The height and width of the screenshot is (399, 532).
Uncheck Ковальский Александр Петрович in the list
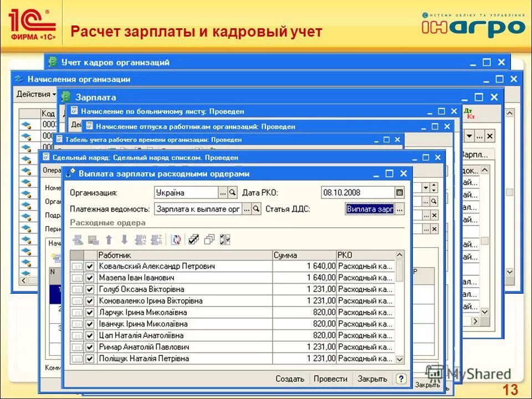tap(89, 265)
